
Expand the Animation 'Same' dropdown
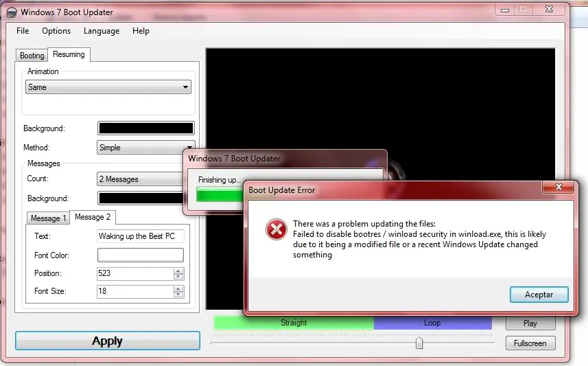point(108,87)
